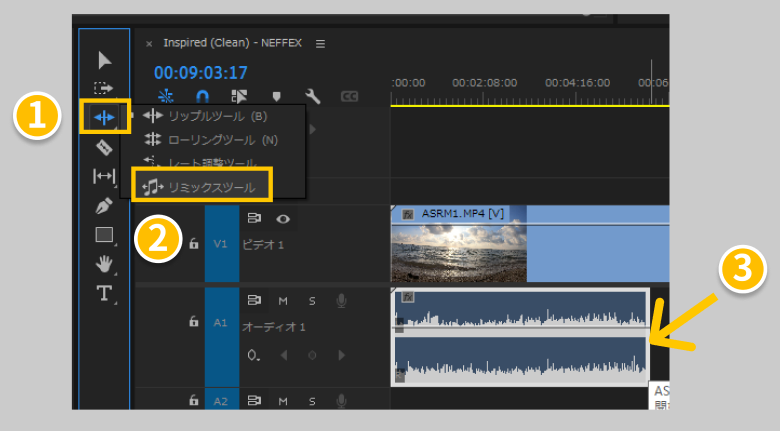Screen dimensions: 780x431
Task: Select the Type text tool
Action: click(104, 293)
